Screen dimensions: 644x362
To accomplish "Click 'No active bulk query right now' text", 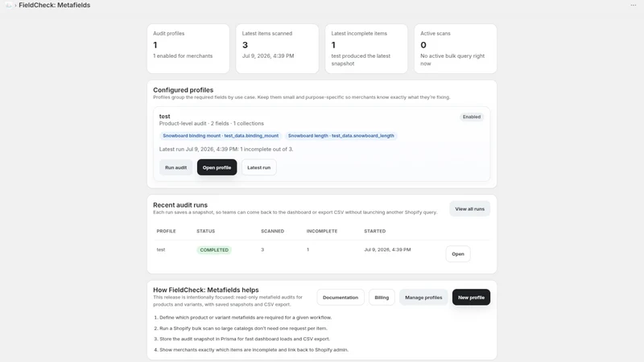I will [x=452, y=60].
